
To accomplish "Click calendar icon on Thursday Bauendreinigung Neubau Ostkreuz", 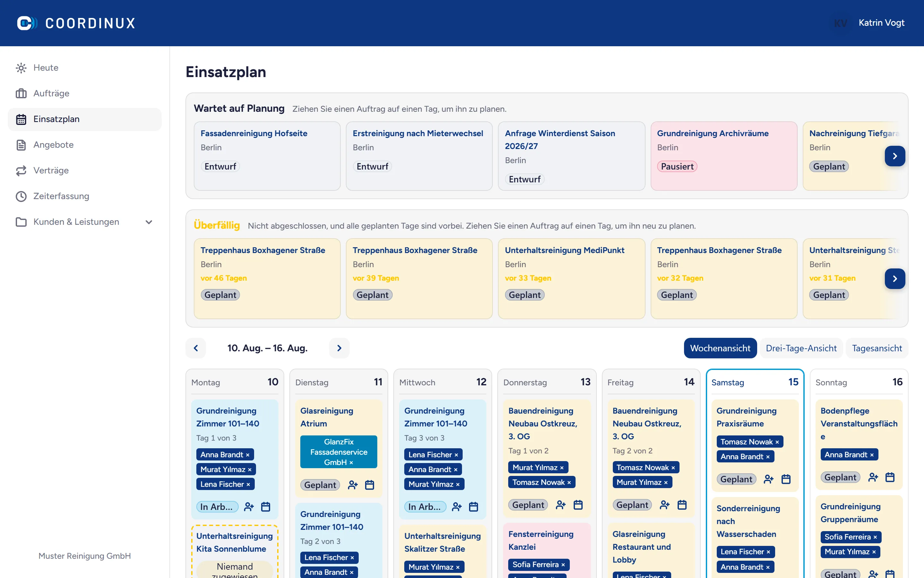I will [x=578, y=505].
